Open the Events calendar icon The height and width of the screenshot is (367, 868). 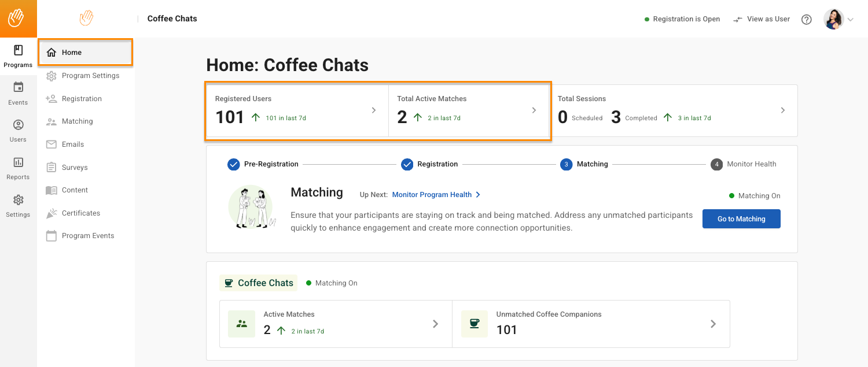18,93
